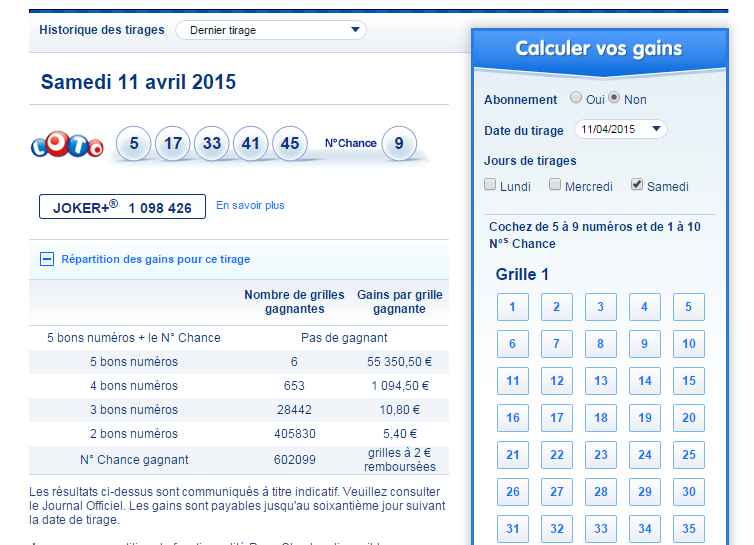Select number 9 in Grille 1

645,344
